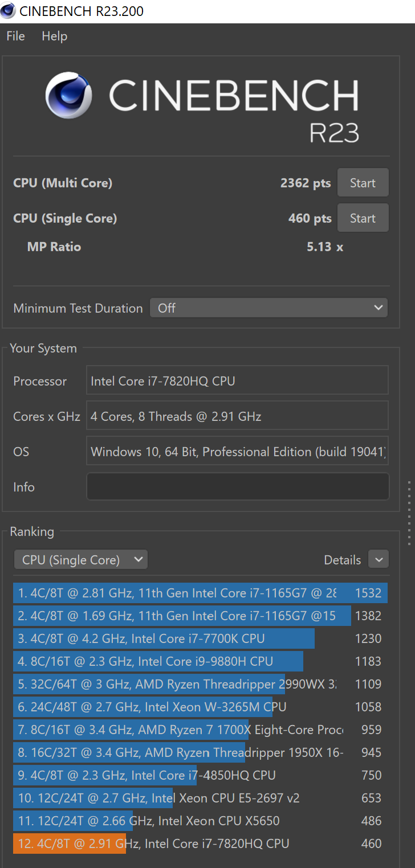Click the CPU (Multi Core) label
This screenshot has height=868, width=415.
tap(63, 183)
